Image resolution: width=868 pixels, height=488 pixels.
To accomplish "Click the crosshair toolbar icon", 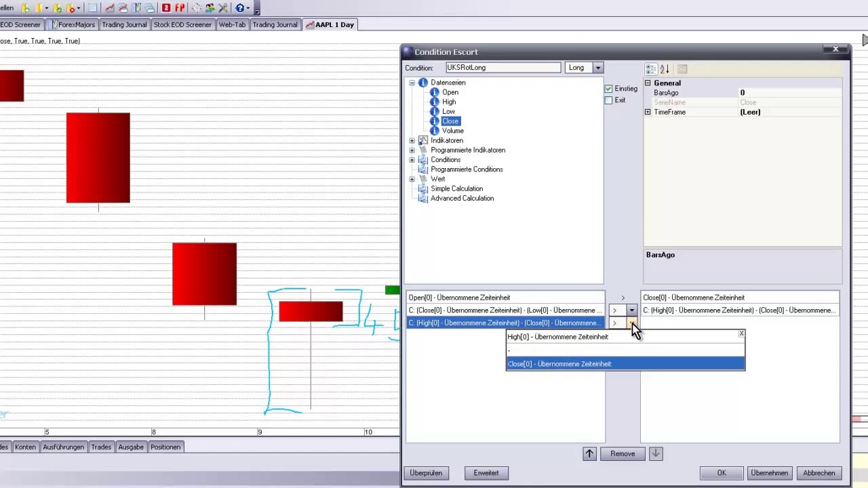I will [196, 8].
